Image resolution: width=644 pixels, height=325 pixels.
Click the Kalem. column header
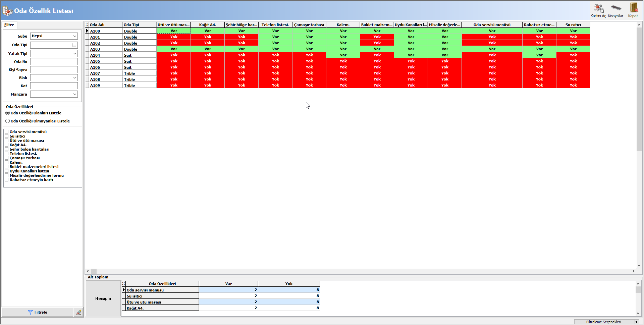(x=343, y=25)
